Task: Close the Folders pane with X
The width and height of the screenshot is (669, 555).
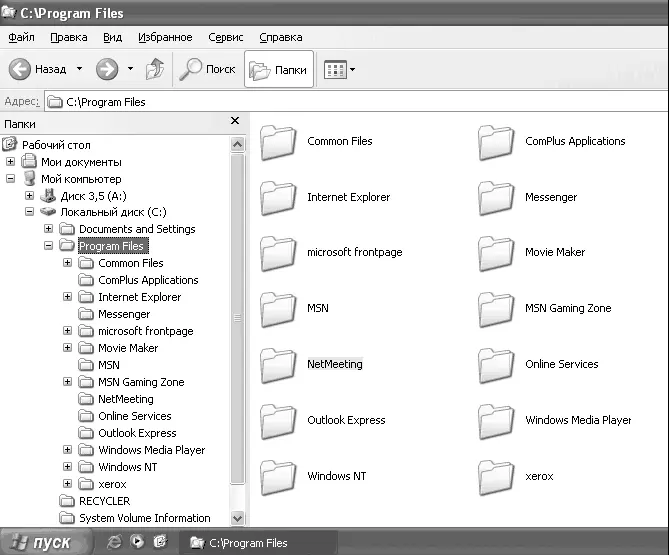Action: (235, 121)
